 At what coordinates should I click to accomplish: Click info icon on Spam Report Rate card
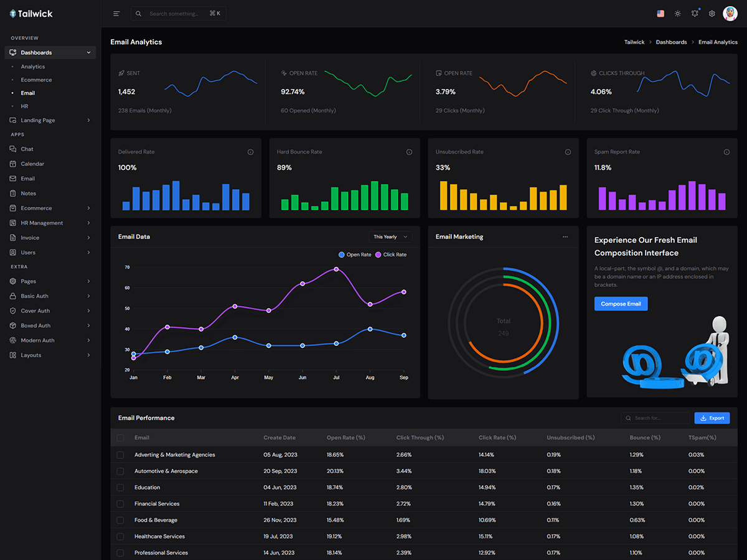(x=726, y=152)
